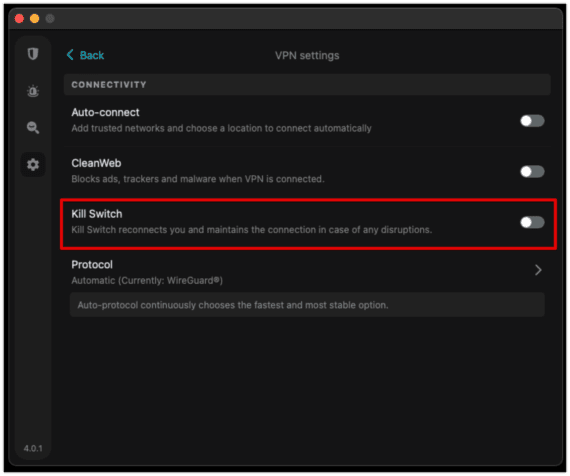Viewport: 570px width, 476px height.
Task: Turn on the CleanWeb toggle
Action: click(x=532, y=171)
